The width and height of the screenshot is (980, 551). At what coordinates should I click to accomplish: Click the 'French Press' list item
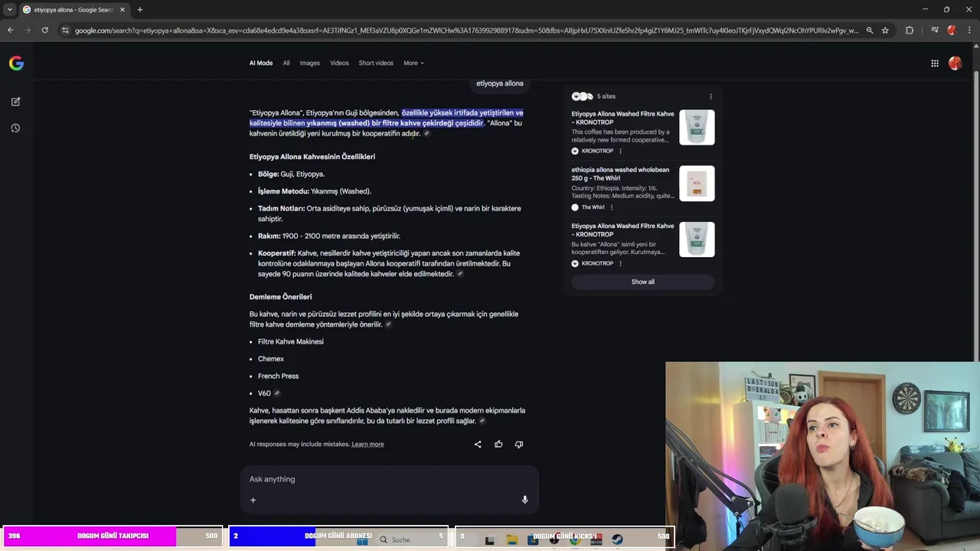tap(278, 376)
